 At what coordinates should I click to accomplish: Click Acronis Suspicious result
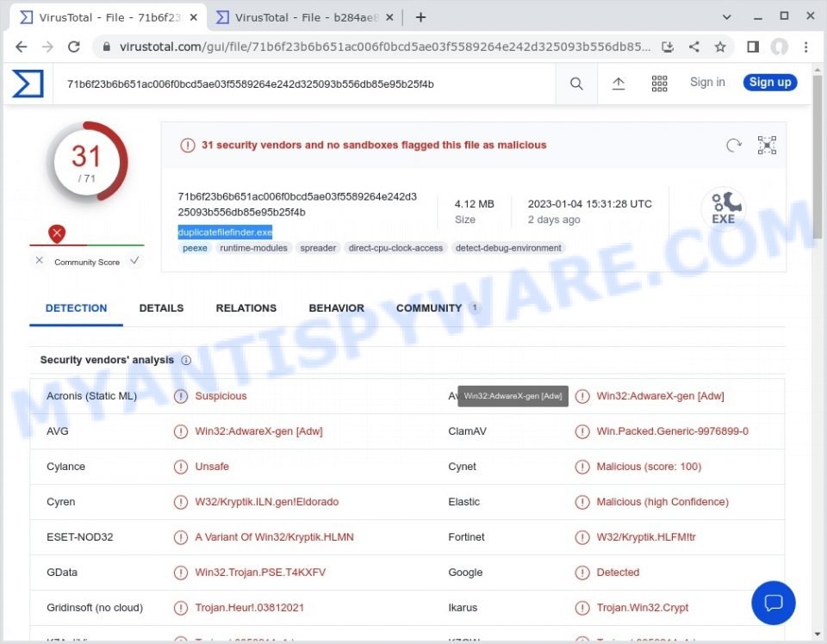(221, 396)
